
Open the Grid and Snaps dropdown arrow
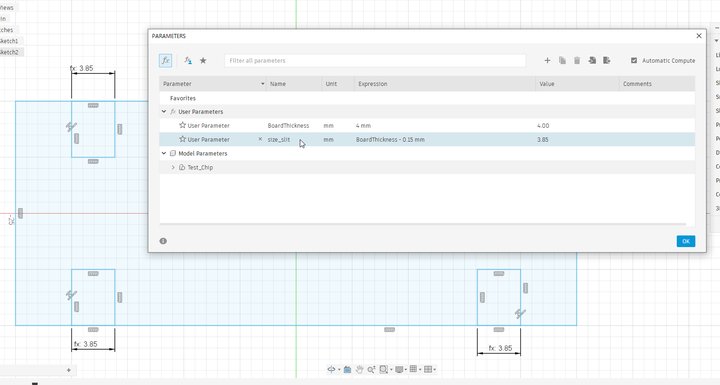[x=420, y=369]
